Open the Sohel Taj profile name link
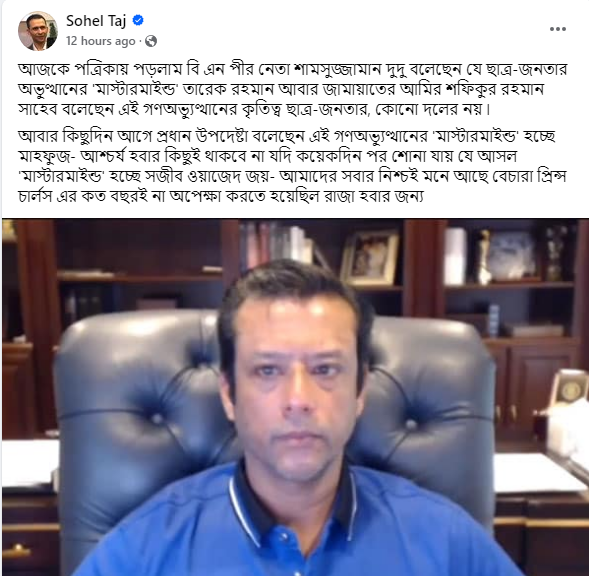 96,20
